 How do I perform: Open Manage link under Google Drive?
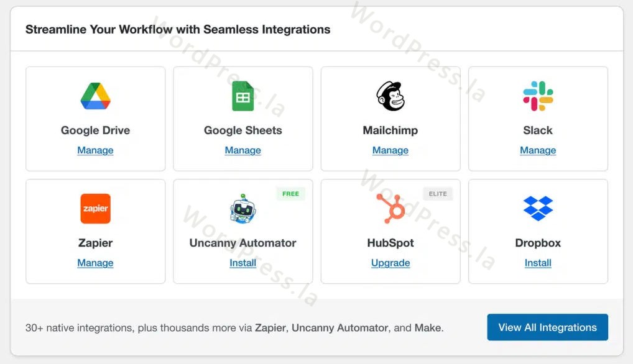point(95,150)
